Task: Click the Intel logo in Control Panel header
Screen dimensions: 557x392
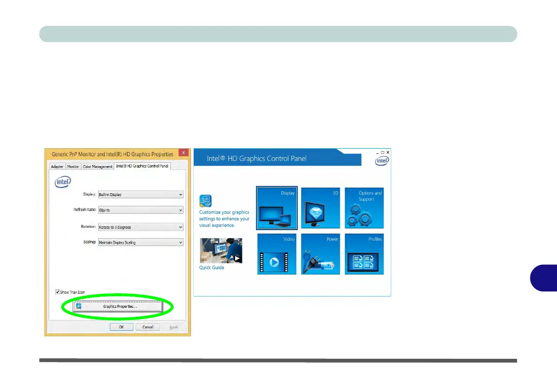Action: coord(382,161)
